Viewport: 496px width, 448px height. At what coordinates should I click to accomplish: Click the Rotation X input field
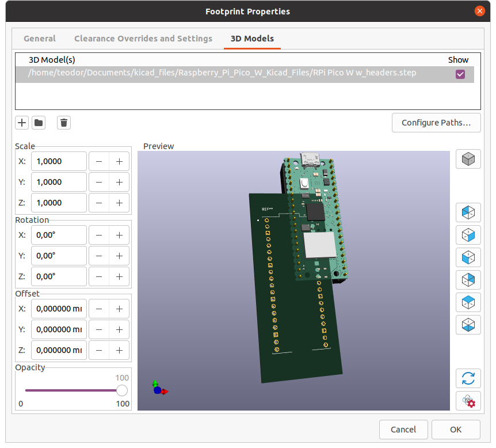59,236
